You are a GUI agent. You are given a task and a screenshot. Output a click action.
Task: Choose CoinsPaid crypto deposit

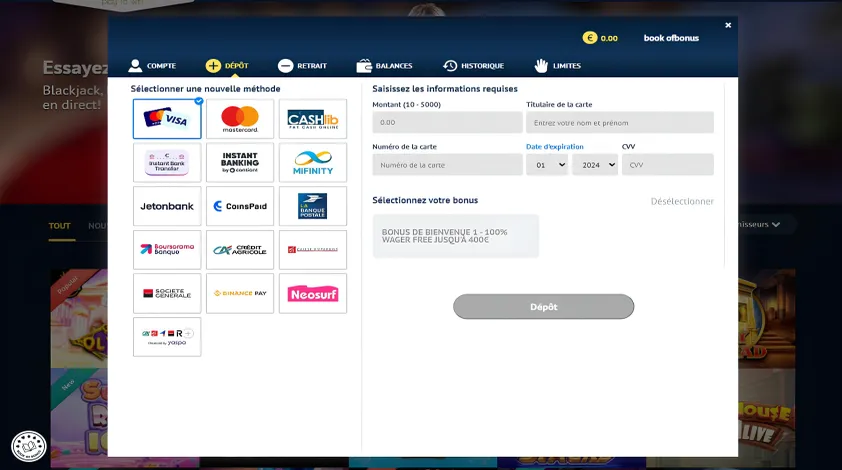(240, 206)
